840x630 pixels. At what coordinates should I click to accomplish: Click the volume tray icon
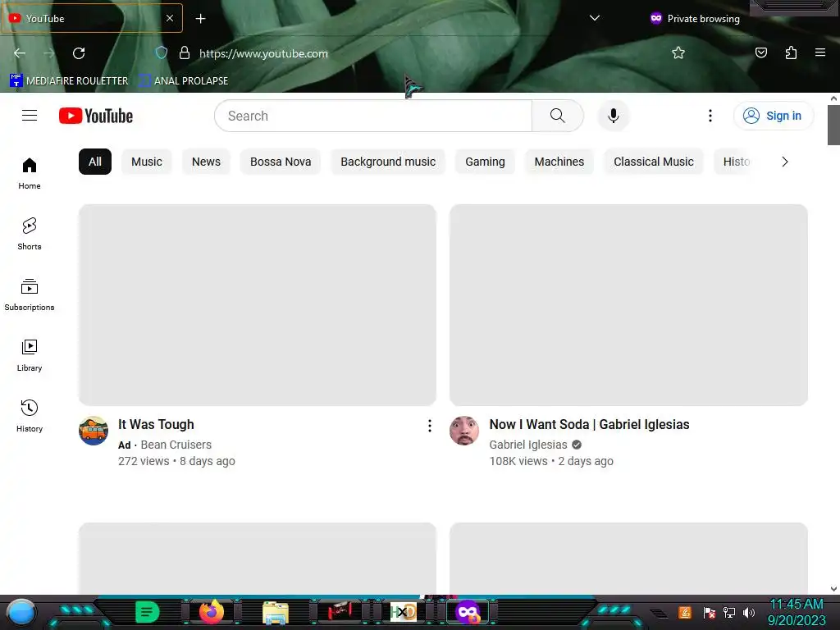point(749,612)
